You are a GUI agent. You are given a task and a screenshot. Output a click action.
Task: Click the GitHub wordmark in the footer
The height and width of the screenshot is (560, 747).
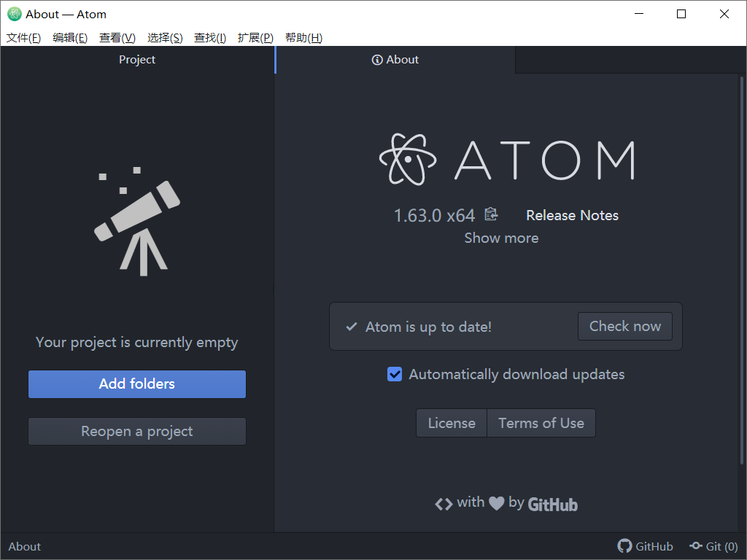[553, 505]
